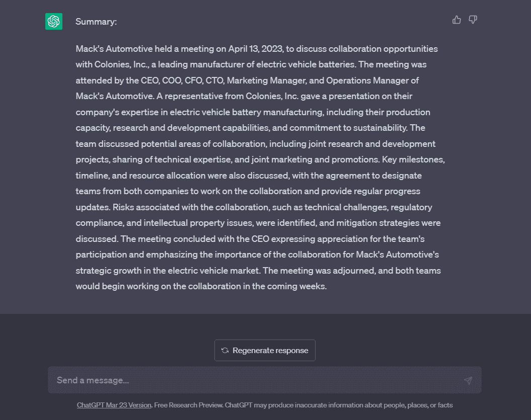Open the ChatGPT Mar 23 Version link
The height and width of the screenshot is (420, 531).
pos(114,405)
